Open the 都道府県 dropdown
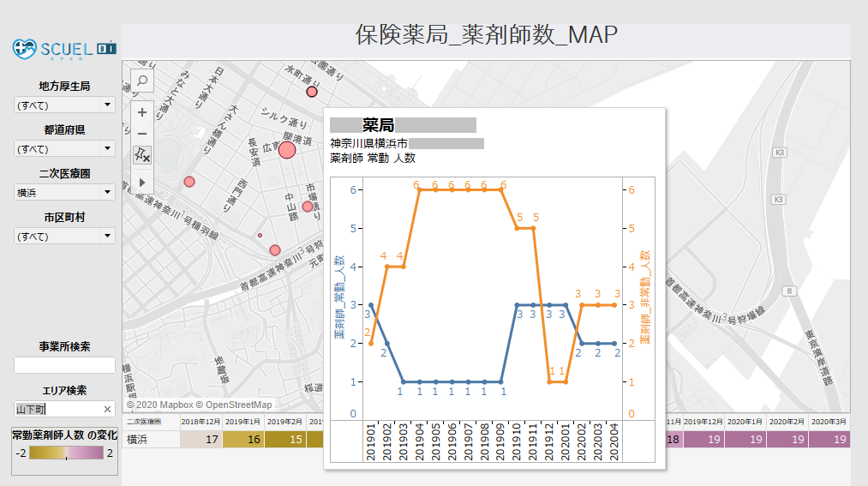 pyautogui.click(x=64, y=148)
